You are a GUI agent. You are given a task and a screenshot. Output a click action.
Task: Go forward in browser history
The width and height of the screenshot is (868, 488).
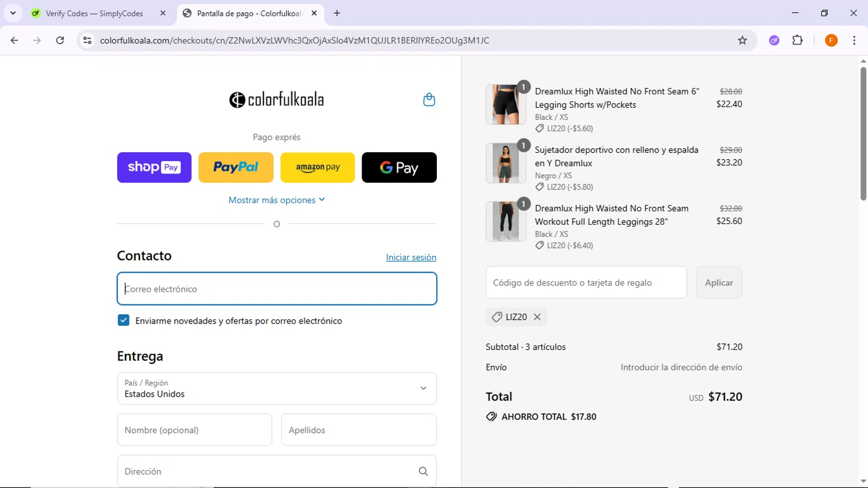37,41
